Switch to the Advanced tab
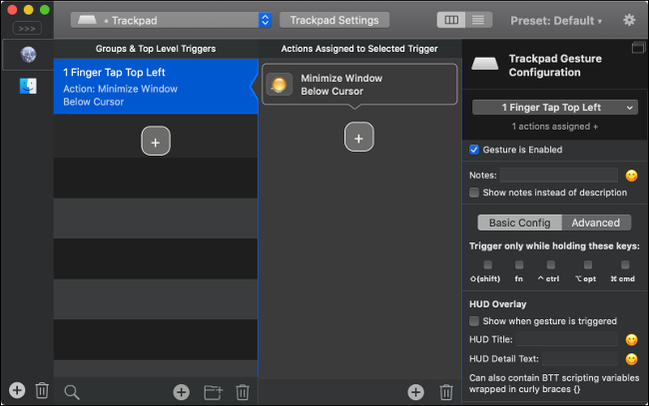The image size is (649, 406). [596, 223]
